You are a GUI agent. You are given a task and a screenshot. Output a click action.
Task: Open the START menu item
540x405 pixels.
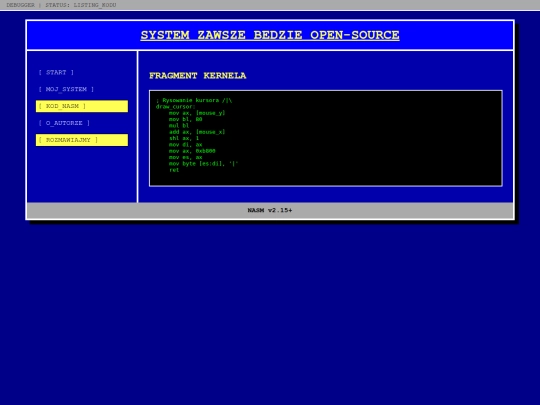(56, 72)
